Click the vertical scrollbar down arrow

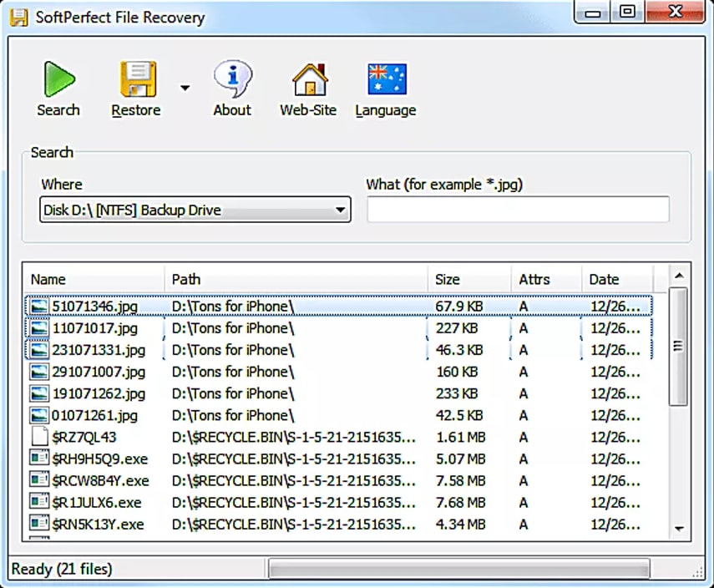[679, 528]
